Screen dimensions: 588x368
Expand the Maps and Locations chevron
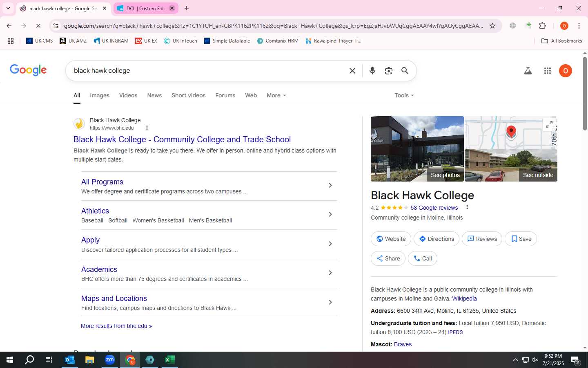click(330, 302)
